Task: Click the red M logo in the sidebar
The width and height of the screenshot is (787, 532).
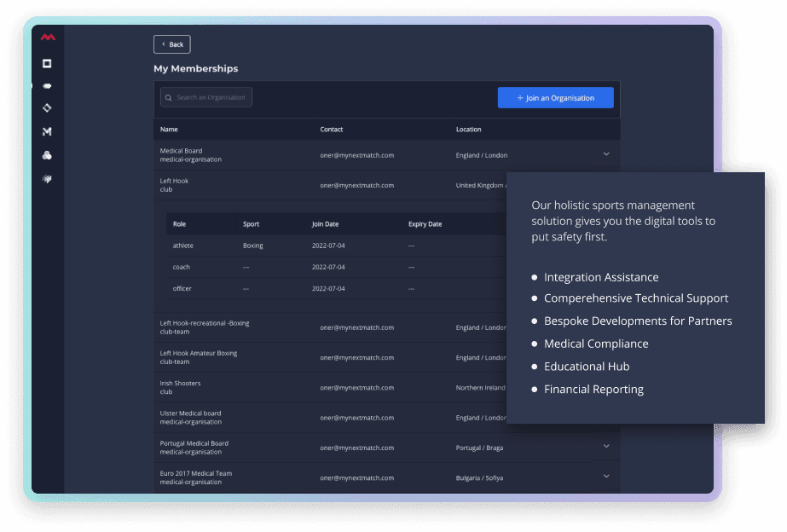Action: tap(48, 38)
